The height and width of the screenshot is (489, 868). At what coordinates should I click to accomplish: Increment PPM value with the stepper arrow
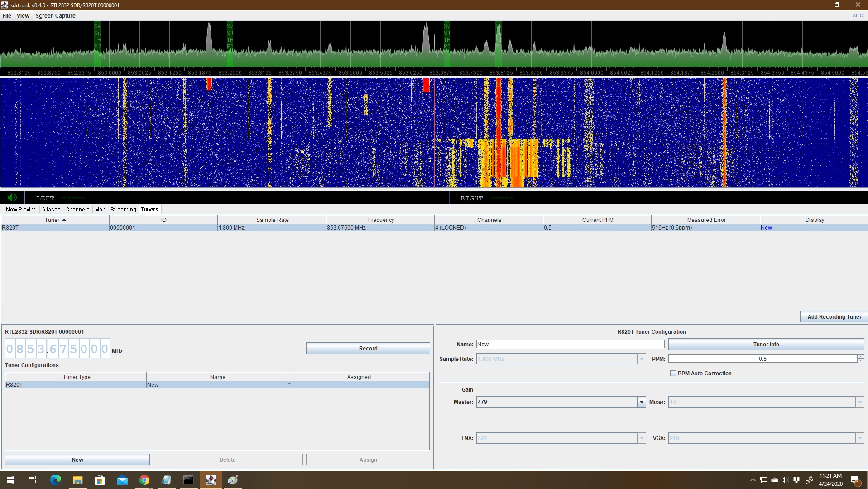[x=860, y=356]
